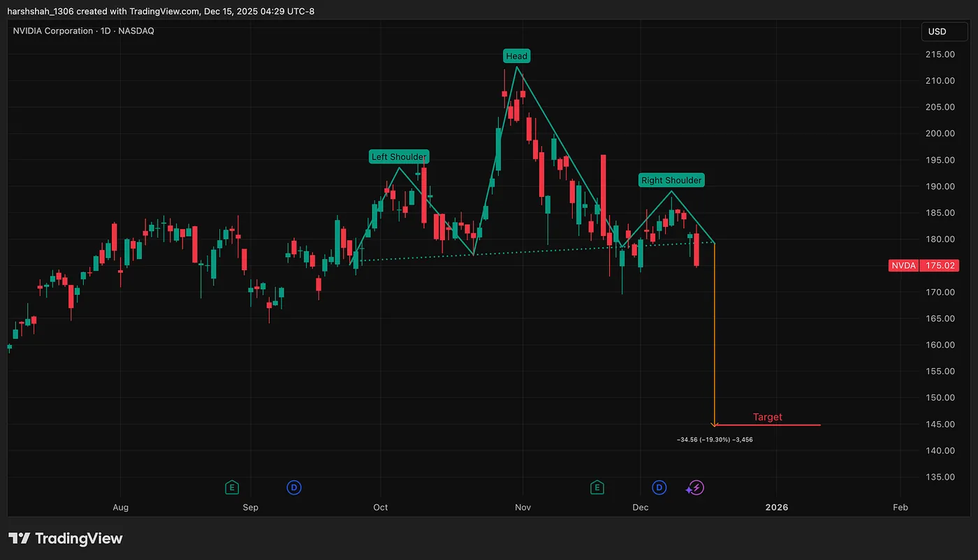Click the orange arrowhead at target line

[x=714, y=423]
